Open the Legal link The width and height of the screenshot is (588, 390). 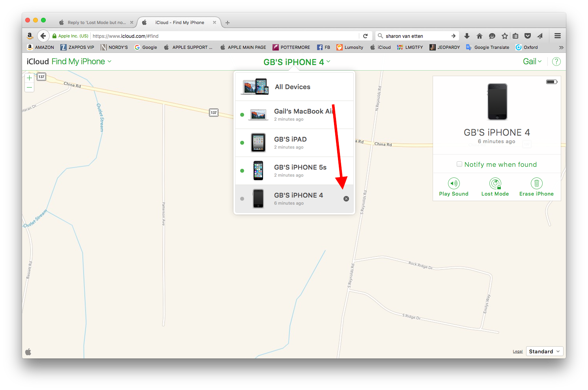click(518, 351)
